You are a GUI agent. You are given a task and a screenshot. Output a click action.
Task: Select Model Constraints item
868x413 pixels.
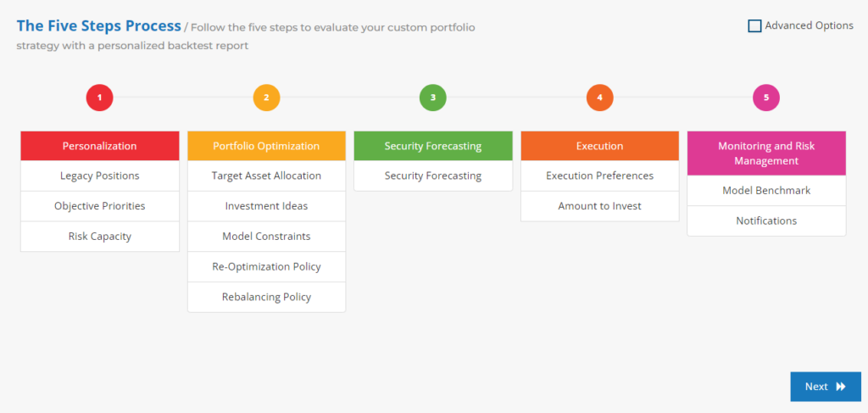[266, 237]
